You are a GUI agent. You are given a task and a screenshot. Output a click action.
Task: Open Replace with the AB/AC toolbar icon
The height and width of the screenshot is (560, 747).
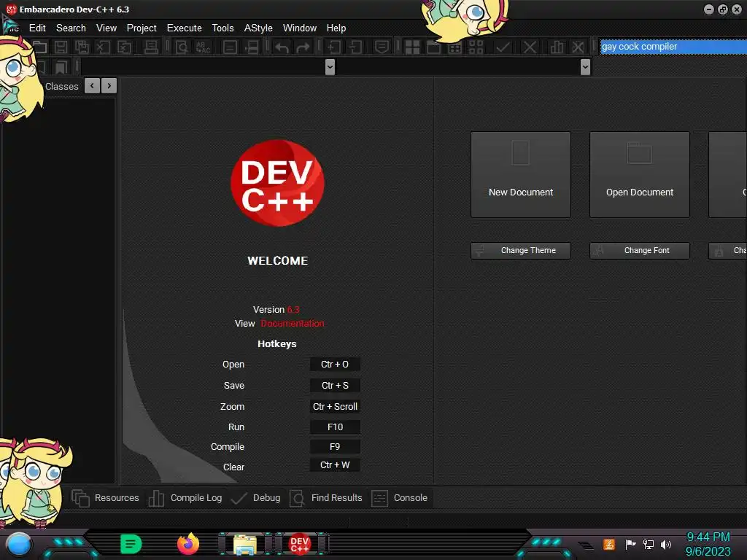pos(203,47)
